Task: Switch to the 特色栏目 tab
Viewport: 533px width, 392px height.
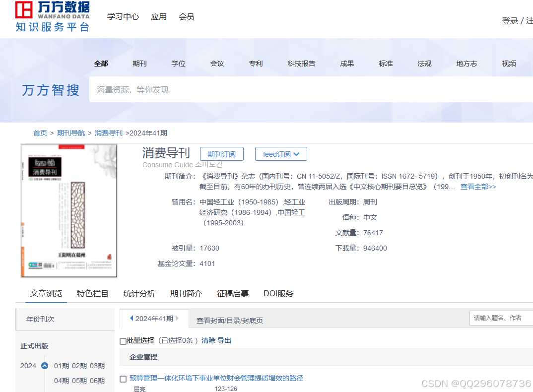Action: (92, 293)
